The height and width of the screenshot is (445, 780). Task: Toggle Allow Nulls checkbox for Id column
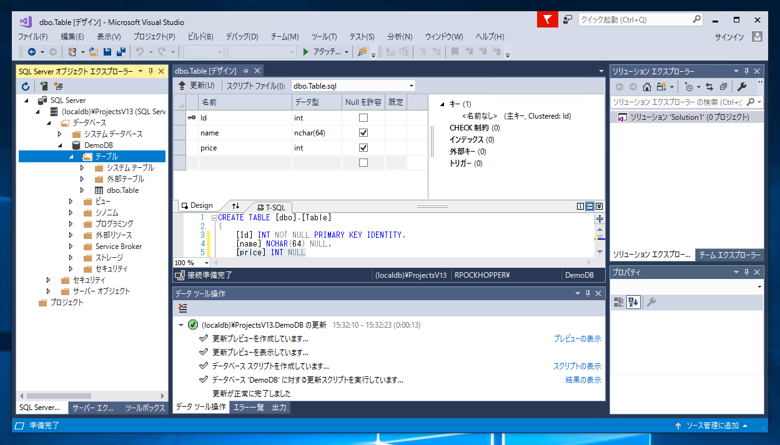pyautogui.click(x=363, y=118)
